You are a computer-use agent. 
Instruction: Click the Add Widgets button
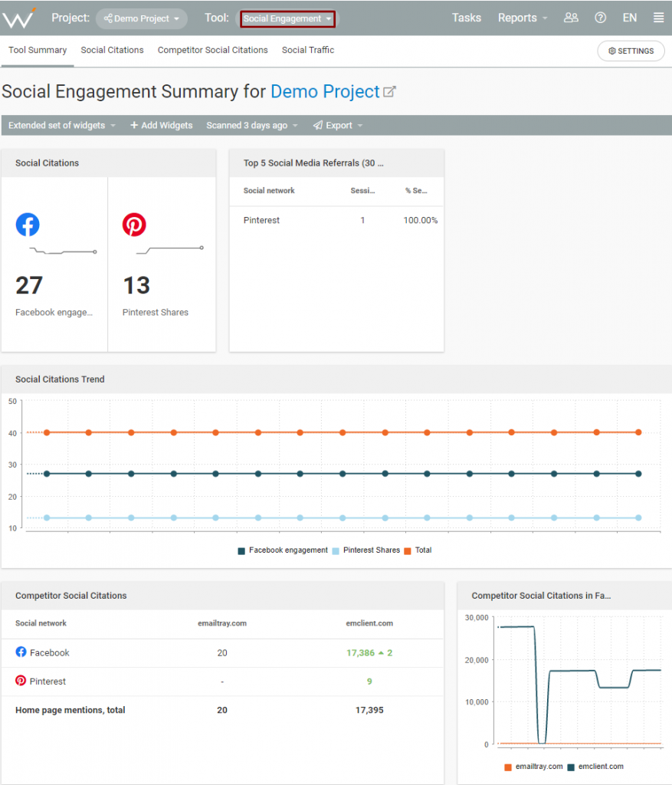(161, 125)
